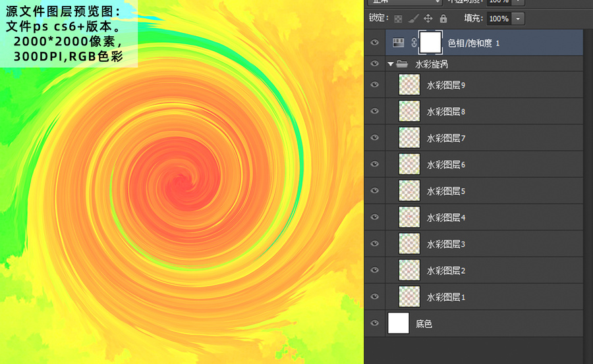Click the lock all padlock icon
Screen dimensions: 593x364
point(443,18)
